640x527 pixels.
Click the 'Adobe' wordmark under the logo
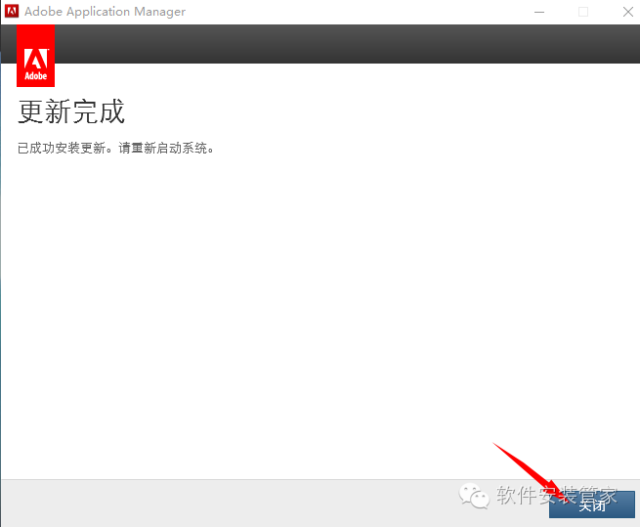(36, 74)
